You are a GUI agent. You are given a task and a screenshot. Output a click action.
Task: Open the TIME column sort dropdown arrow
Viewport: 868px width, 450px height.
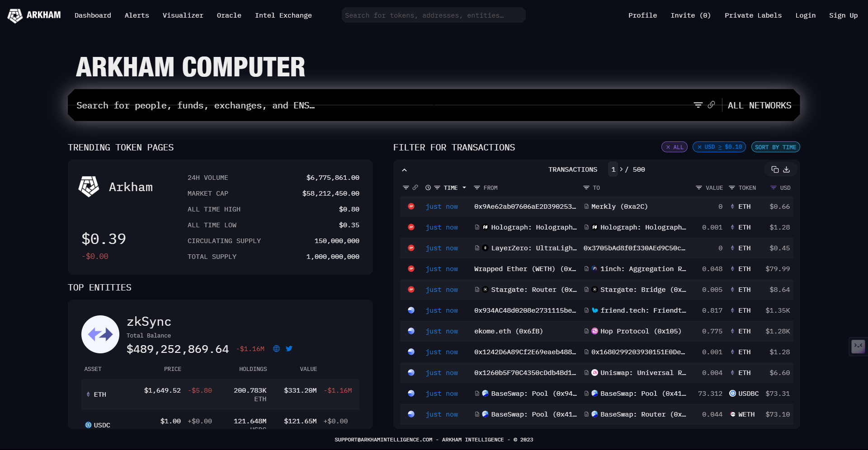click(x=464, y=187)
